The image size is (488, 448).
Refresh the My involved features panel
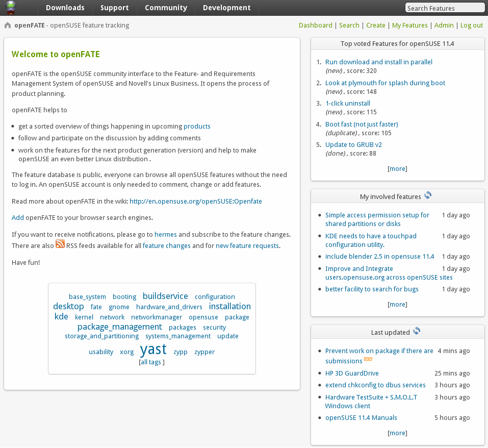[428, 195]
